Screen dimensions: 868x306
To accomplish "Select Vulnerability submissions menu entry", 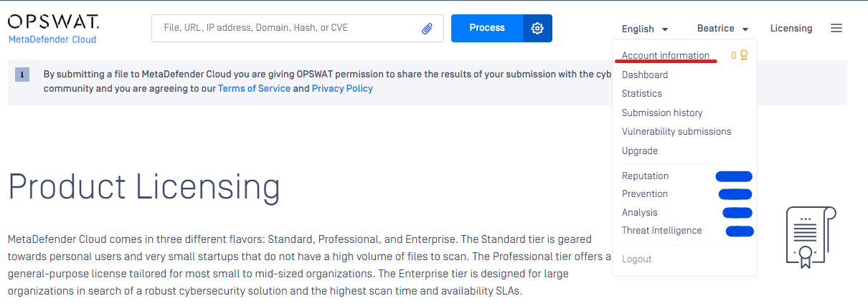I will click(676, 131).
